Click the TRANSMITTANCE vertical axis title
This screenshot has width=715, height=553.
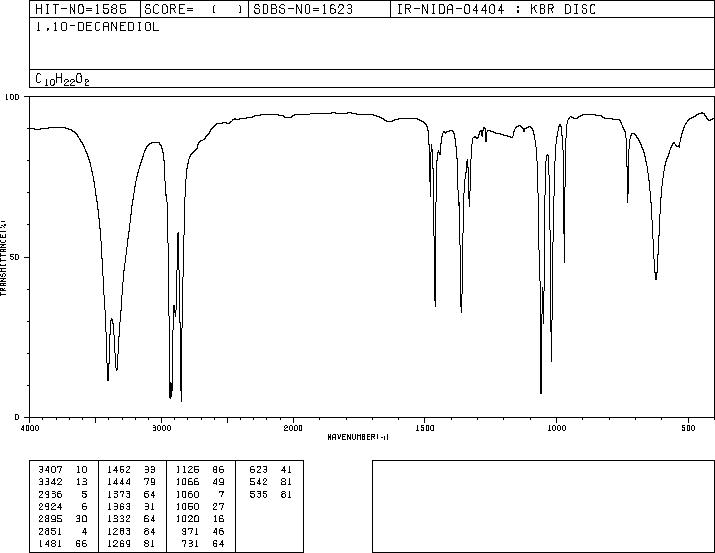(x=3, y=257)
